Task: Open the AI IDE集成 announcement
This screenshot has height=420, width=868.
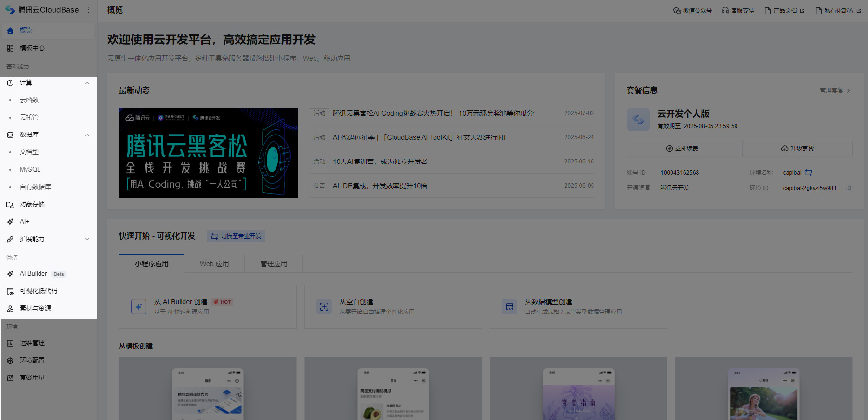Action: pos(380,186)
